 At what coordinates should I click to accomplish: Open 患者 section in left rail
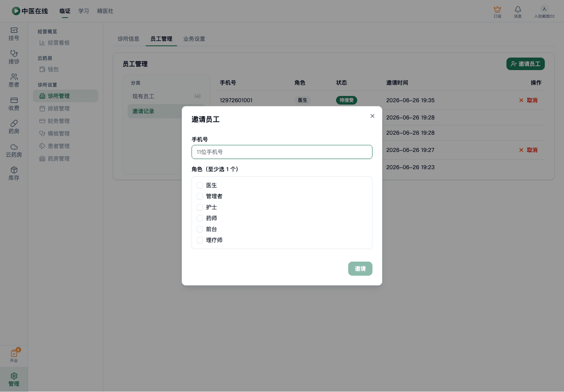point(14,81)
